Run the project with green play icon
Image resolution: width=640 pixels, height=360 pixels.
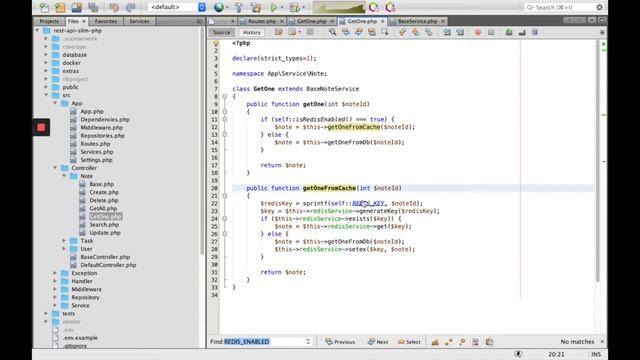click(274, 7)
